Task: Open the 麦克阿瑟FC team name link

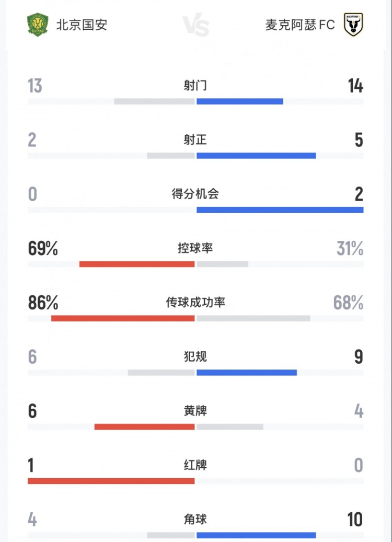Action: (x=300, y=25)
